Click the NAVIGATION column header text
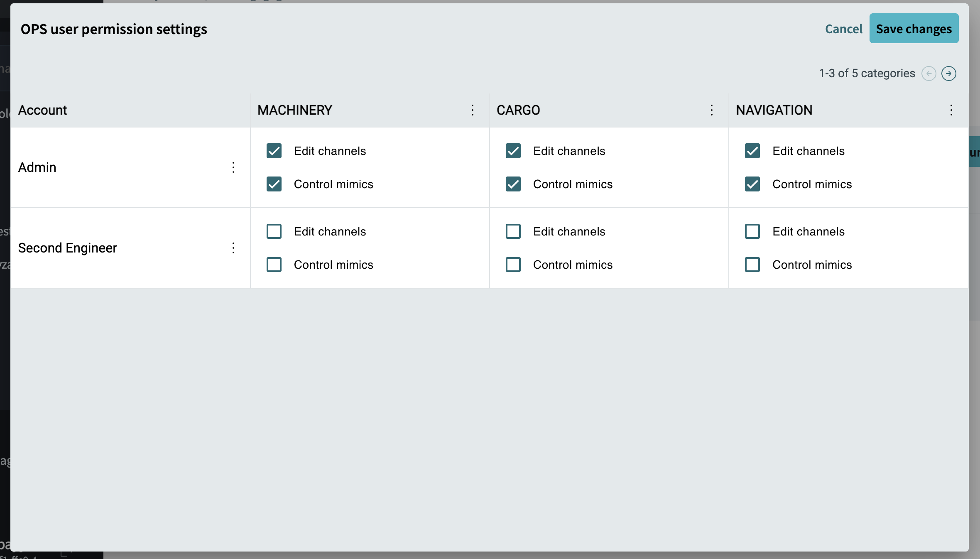Image resolution: width=980 pixels, height=559 pixels. coord(774,110)
